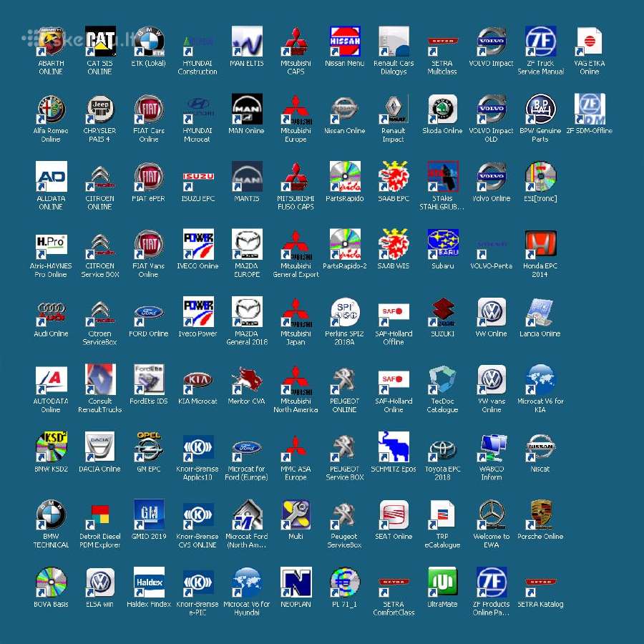Open TecDoc Catalogue shortcut

coord(442,379)
